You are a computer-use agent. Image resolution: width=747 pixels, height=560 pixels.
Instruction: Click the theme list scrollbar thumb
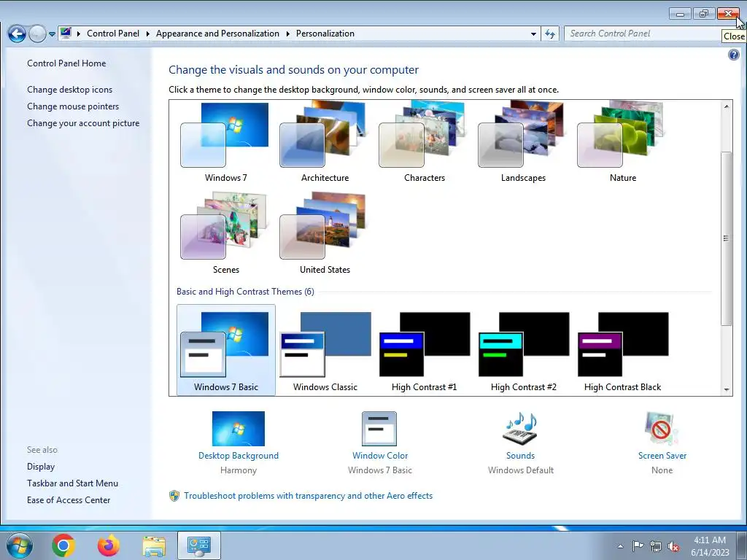click(726, 238)
